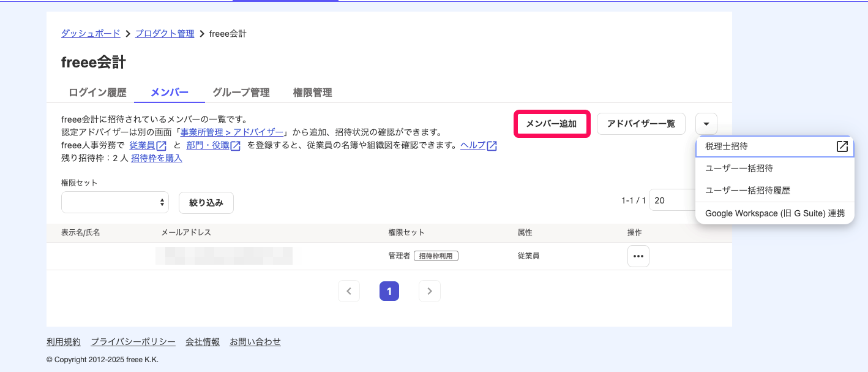Viewport: 868px width, 372px height.
Task: Click the 管理者 role text in row
Action: [399, 256]
